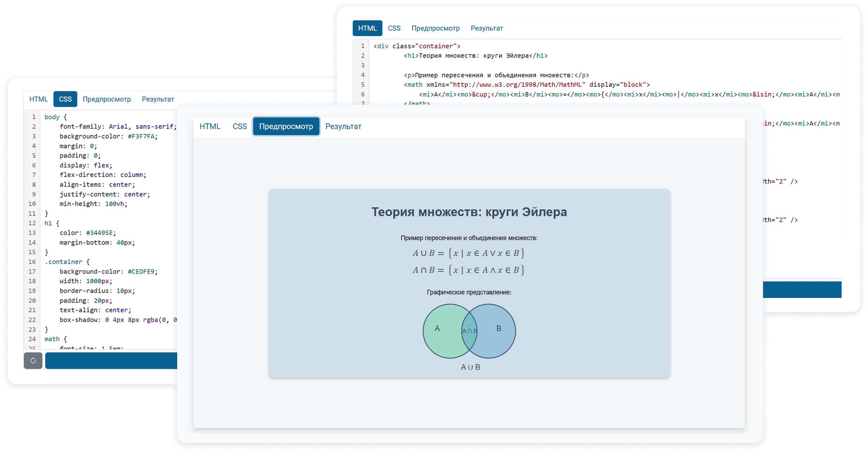The image size is (868, 452).
Task: Select the HTML tab above the body CSS code
Action: [x=38, y=99]
